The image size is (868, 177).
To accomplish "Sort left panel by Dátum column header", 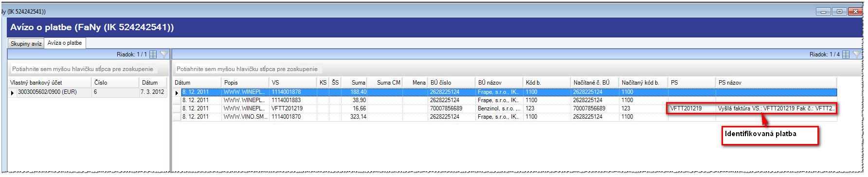I will [x=153, y=83].
